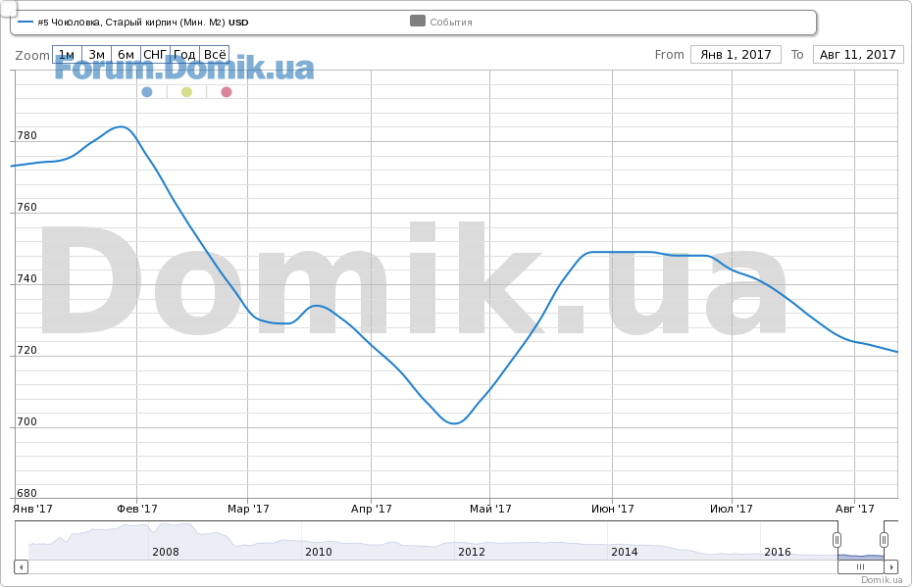Grab the right navigator range handle
This screenshot has height=588, width=913.
click(884, 540)
